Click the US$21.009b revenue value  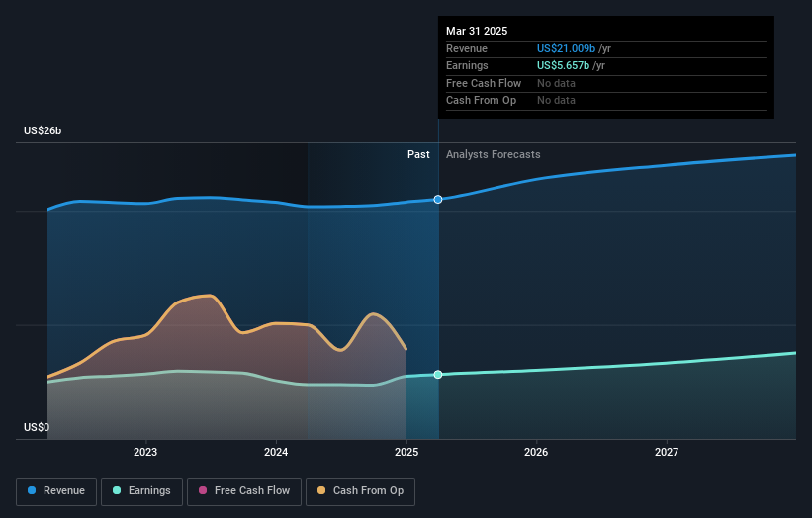pyautogui.click(x=566, y=48)
